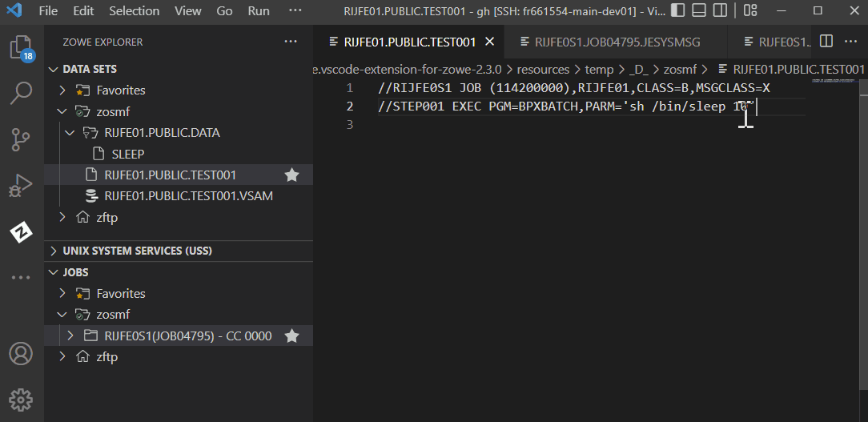Click the split editor right icon
The image size is (868, 422).
pyautogui.click(x=827, y=41)
